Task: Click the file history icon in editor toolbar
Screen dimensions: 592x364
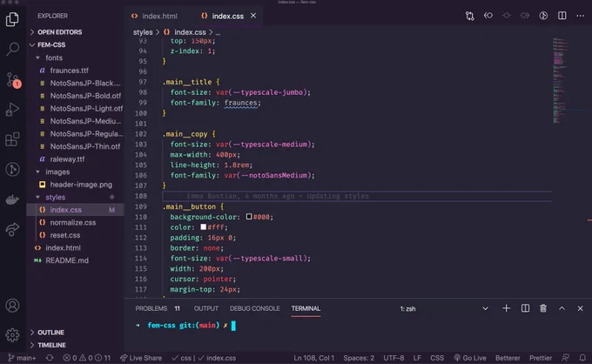Action: (543, 16)
